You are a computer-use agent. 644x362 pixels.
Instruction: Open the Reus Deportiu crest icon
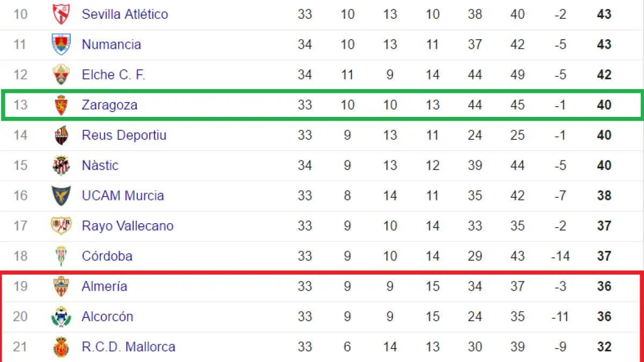click(x=61, y=135)
